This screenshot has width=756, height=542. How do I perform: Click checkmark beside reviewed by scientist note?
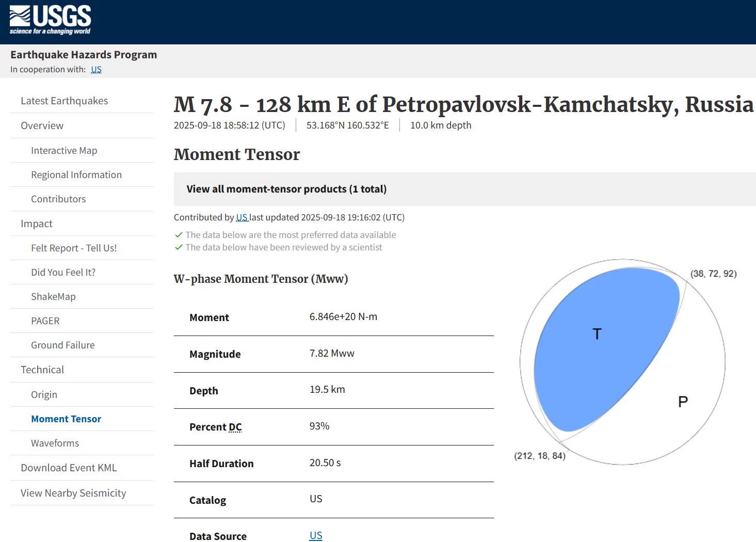click(x=179, y=247)
